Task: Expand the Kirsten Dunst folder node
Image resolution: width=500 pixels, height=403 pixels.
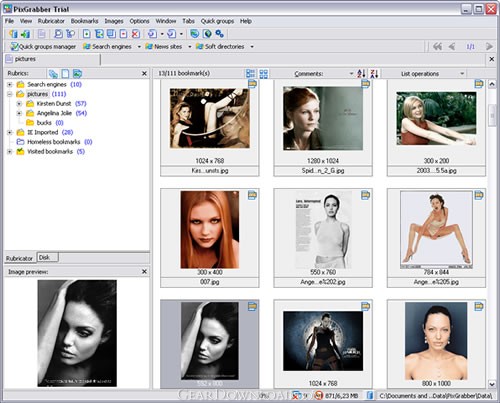Action: pos(19,104)
